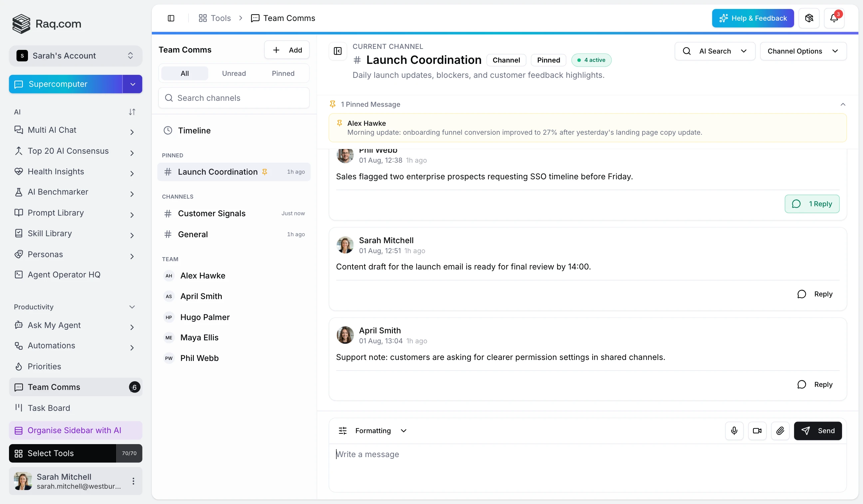Click the Write a message box
The width and height of the screenshot is (863, 504).
point(587,467)
